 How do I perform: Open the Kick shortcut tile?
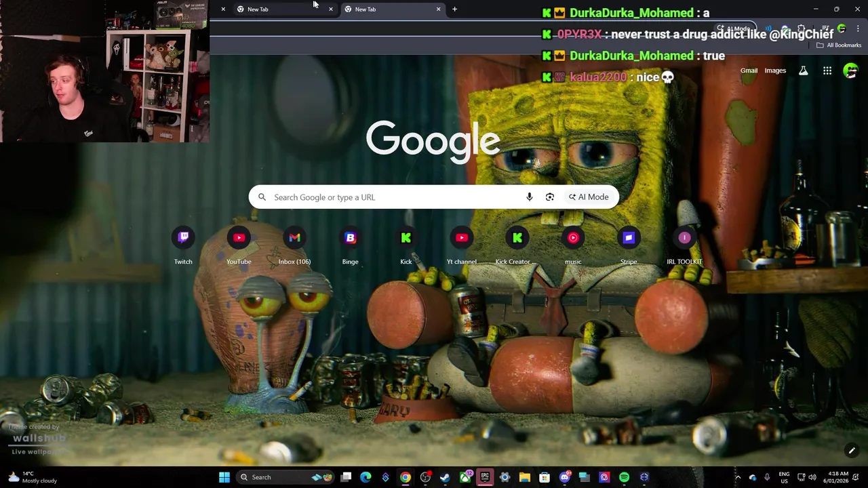(406, 246)
